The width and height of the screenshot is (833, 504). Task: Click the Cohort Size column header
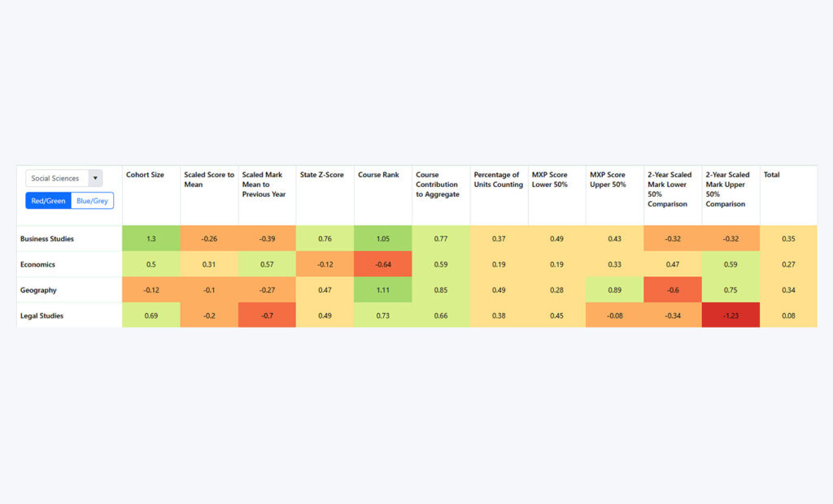point(146,175)
